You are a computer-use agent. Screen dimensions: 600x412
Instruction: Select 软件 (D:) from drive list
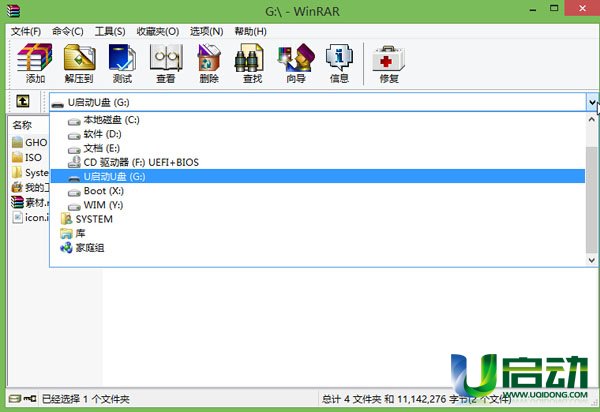(x=318, y=134)
